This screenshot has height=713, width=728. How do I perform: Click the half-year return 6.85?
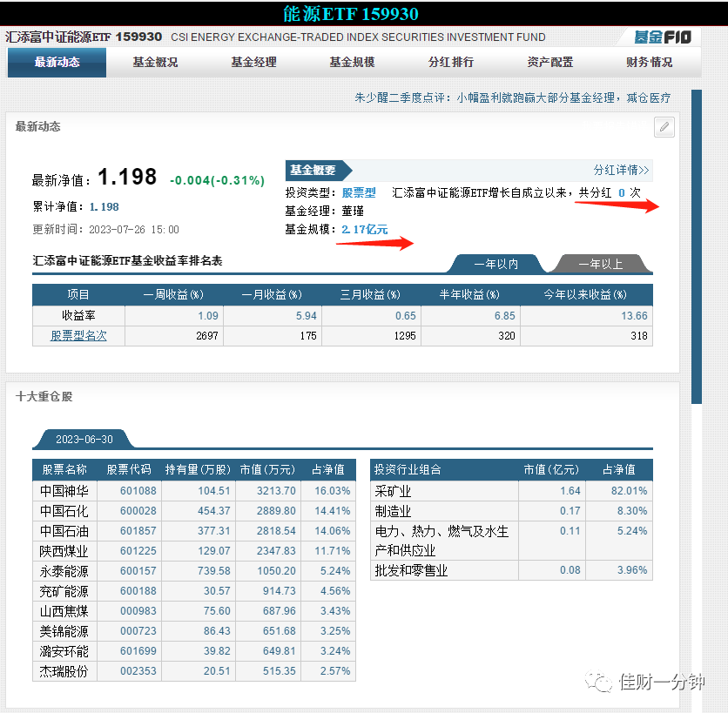point(505,316)
